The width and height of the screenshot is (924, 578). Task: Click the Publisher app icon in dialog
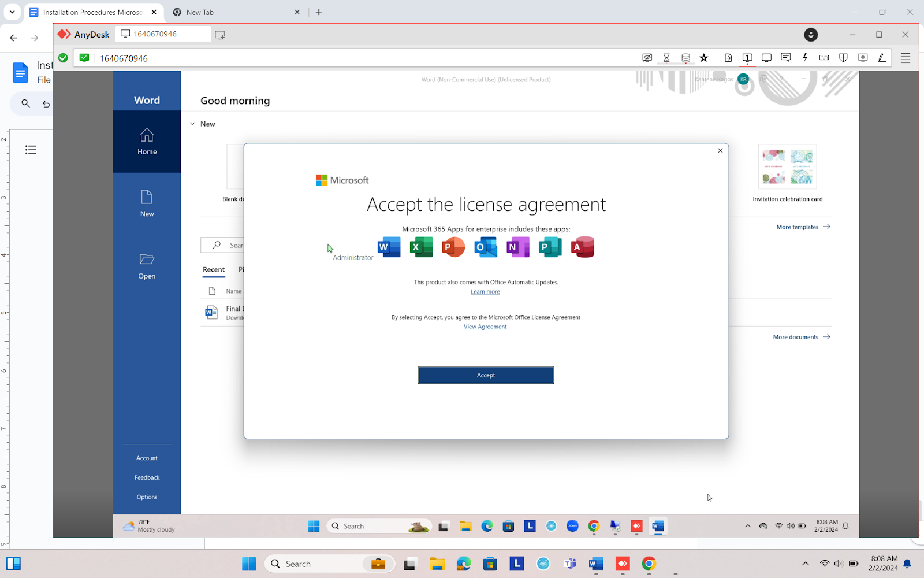pyautogui.click(x=550, y=247)
